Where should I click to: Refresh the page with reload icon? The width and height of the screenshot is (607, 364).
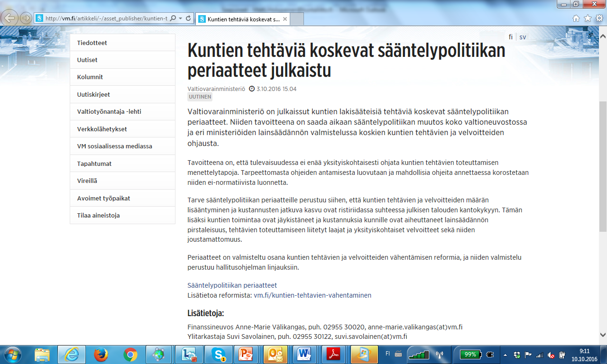[188, 18]
